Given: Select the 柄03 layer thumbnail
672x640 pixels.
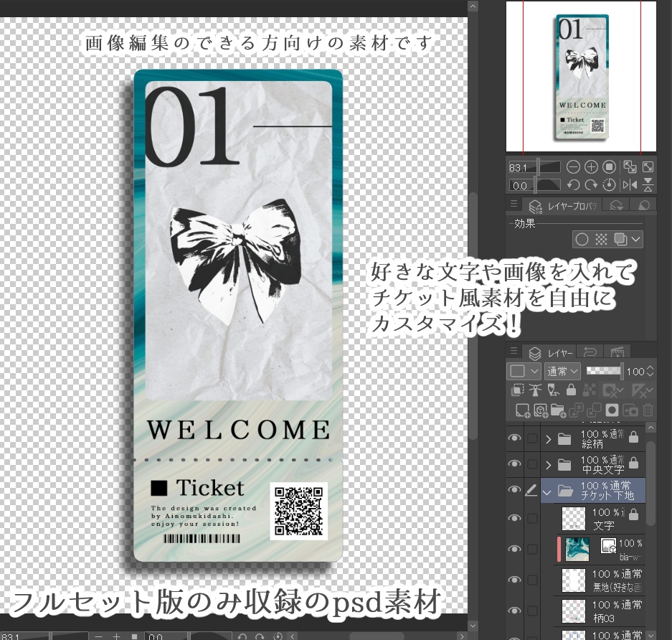Looking at the screenshot, I should click(x=574, y=611).
